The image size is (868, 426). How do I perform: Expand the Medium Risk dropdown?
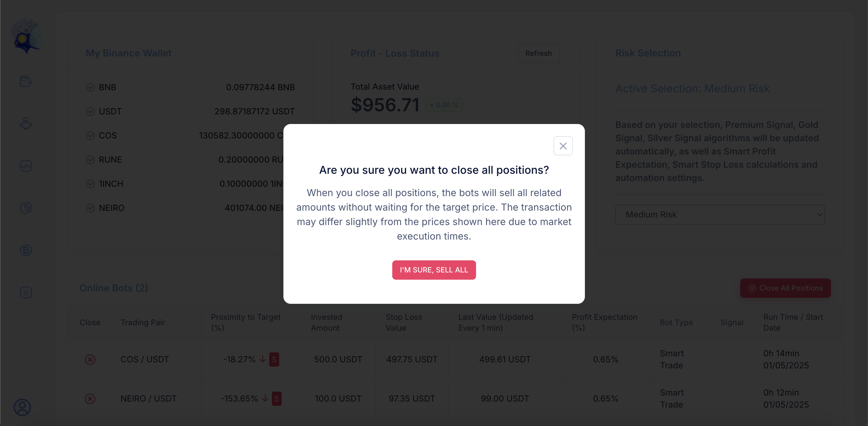pos(720,215)
